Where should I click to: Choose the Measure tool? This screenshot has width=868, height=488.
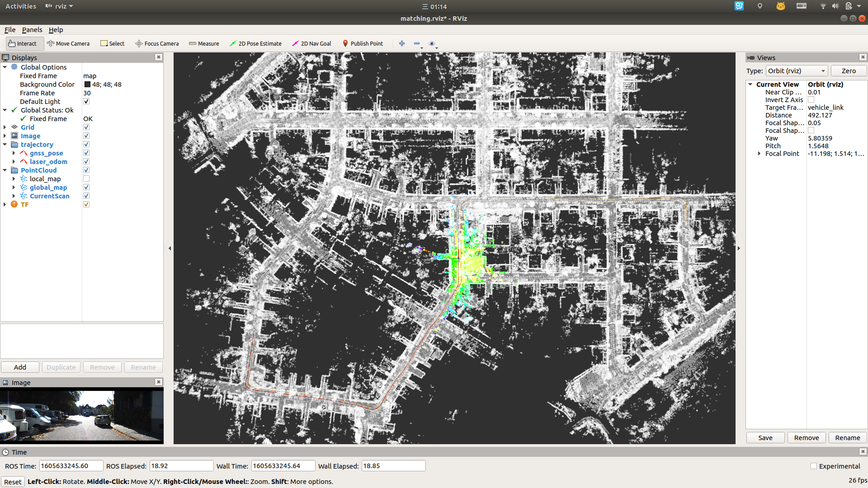click(204, 44)
